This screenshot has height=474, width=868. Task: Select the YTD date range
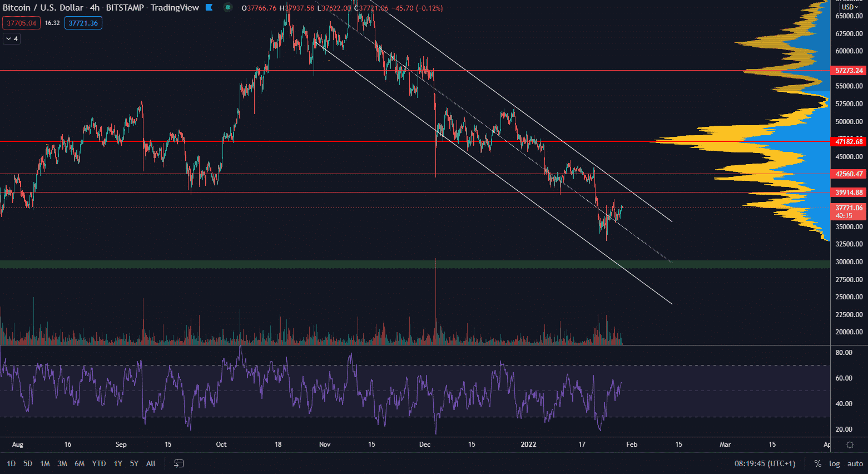click(x=99, y=463)
